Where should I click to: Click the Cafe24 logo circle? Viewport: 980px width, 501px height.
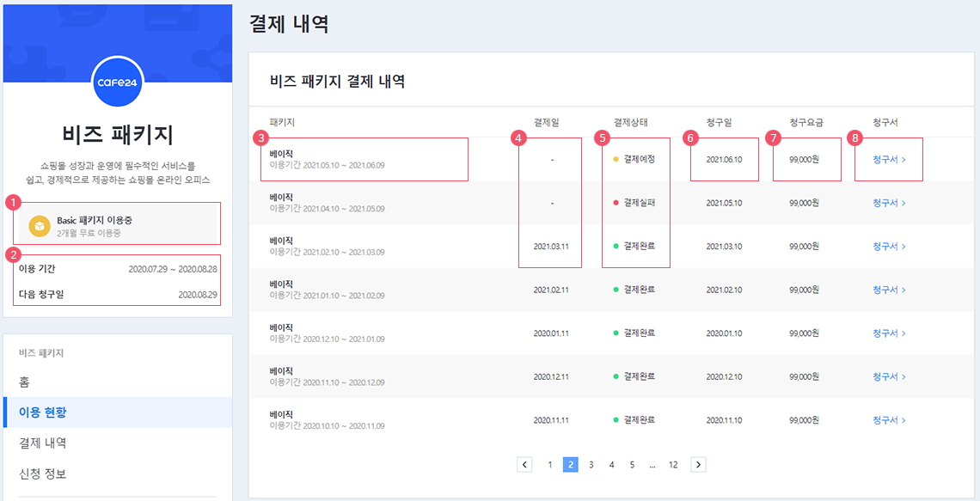(x=118, y=82)
